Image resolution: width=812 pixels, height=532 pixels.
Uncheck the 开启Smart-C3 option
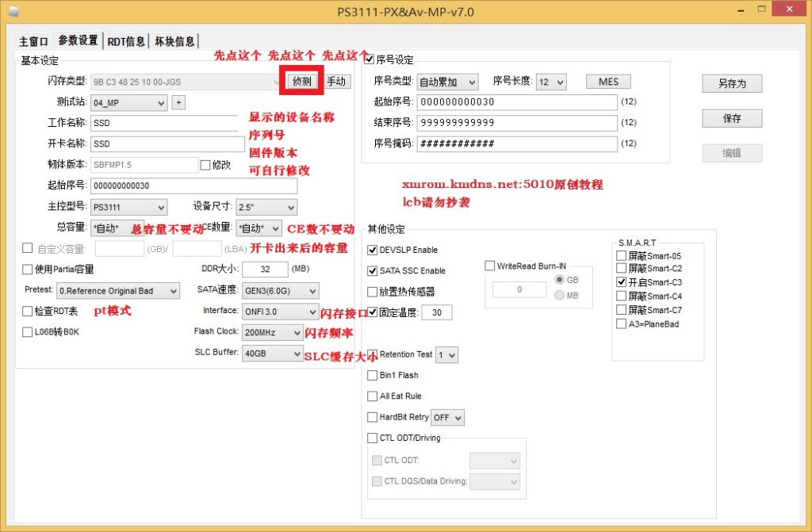(x=622, y=282)
